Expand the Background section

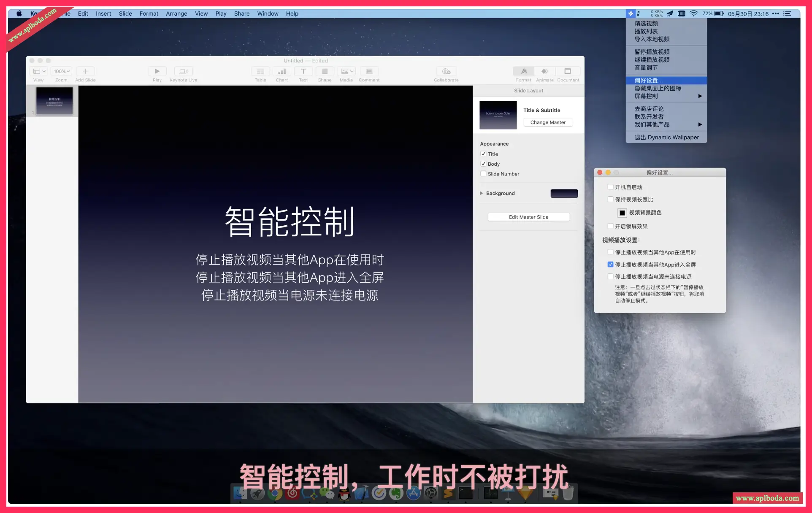tap(482, 193)
